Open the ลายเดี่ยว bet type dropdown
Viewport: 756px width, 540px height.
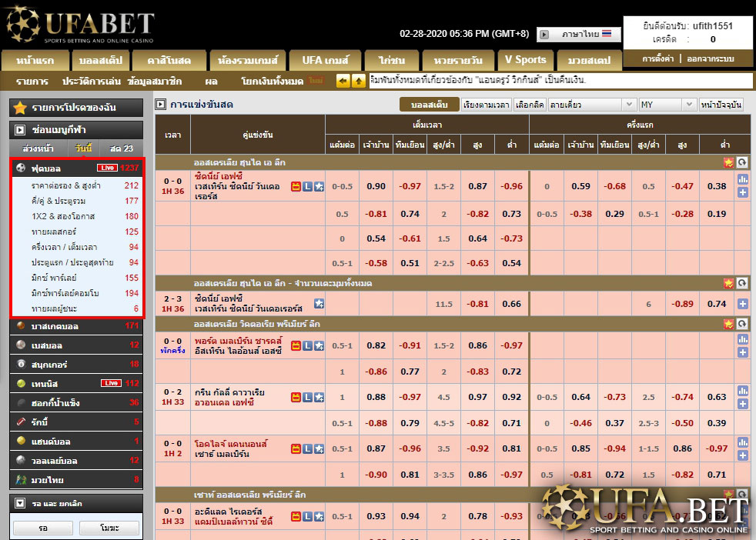(591, 105)
